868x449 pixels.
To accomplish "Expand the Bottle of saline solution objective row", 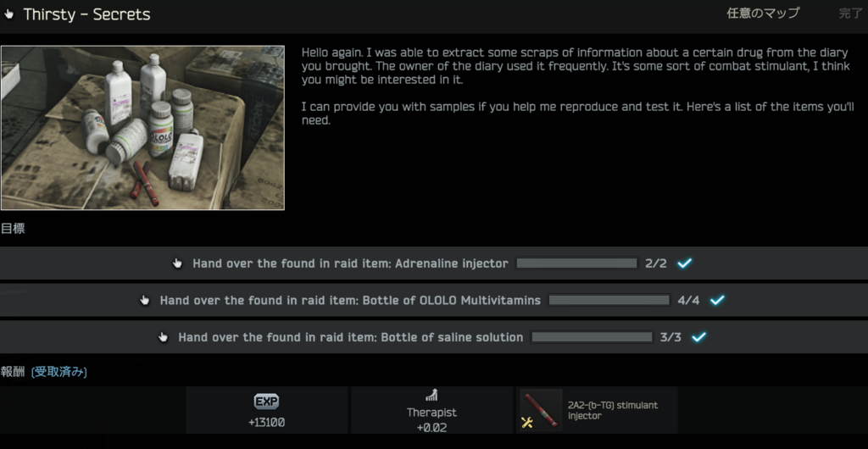I will click(x=434, y=337).
